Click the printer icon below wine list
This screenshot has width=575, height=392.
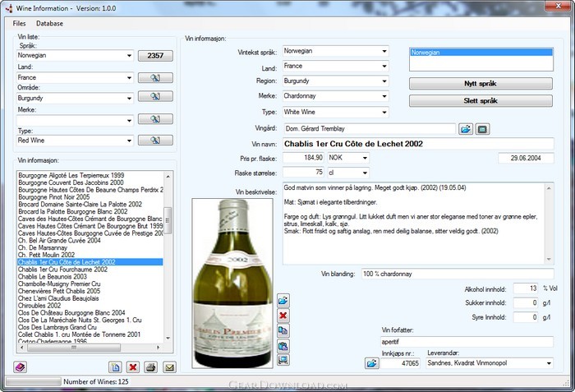point(150,367)
